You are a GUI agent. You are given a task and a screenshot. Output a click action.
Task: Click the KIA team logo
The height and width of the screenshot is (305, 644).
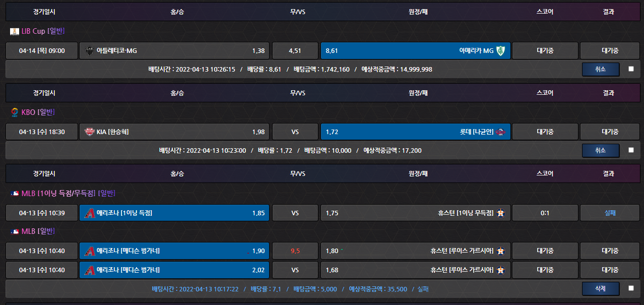(x=90, y=132)
